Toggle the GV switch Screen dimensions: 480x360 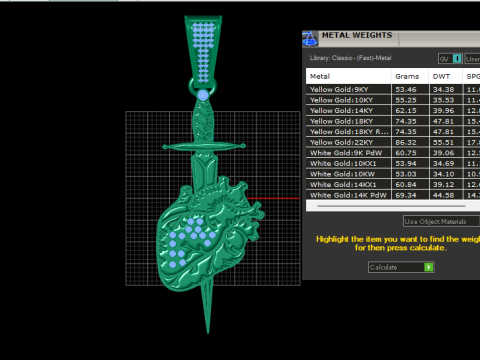[450, 59]
